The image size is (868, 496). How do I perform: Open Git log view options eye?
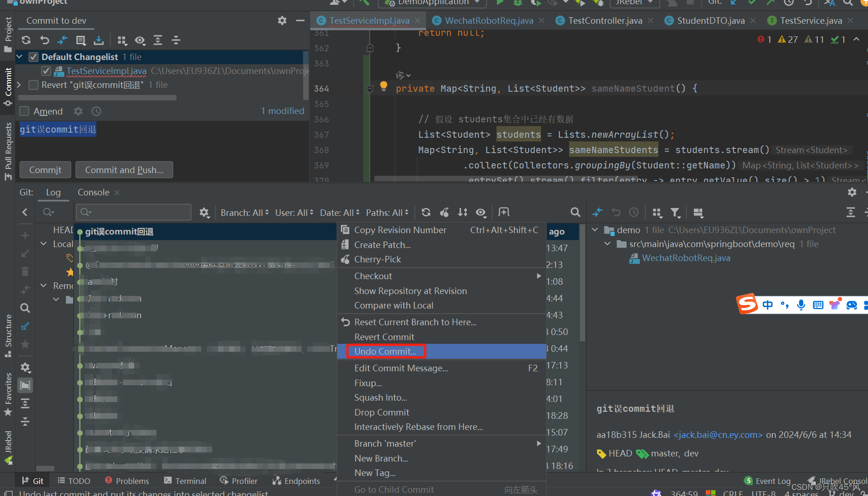tap(481, 212)
